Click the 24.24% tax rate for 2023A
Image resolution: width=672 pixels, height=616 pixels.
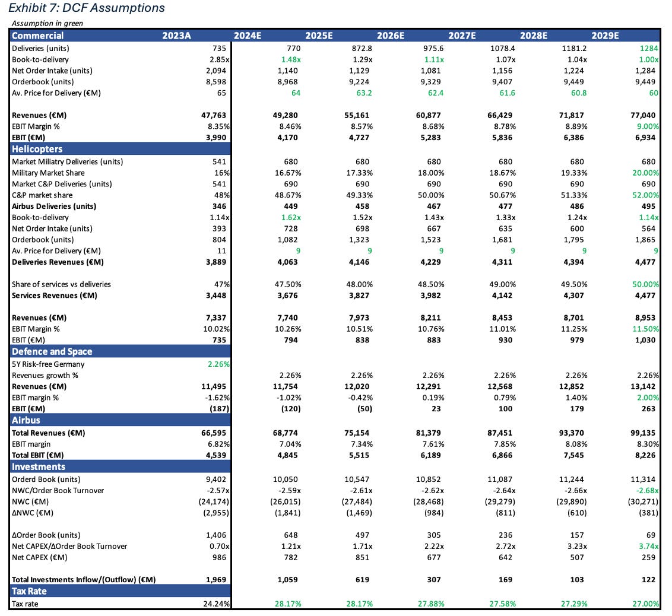click(217, 605)
